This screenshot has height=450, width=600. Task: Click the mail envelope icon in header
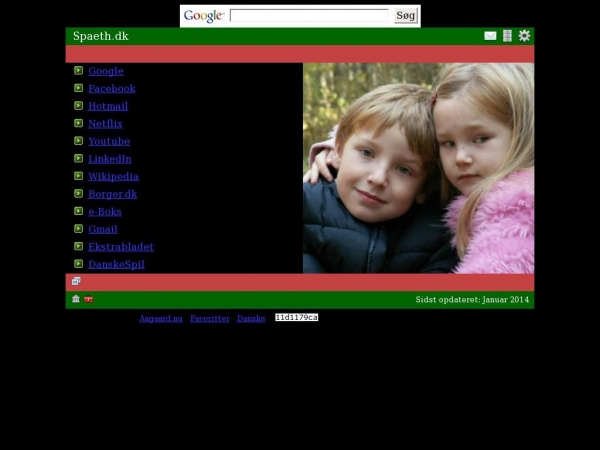(490, 36)
